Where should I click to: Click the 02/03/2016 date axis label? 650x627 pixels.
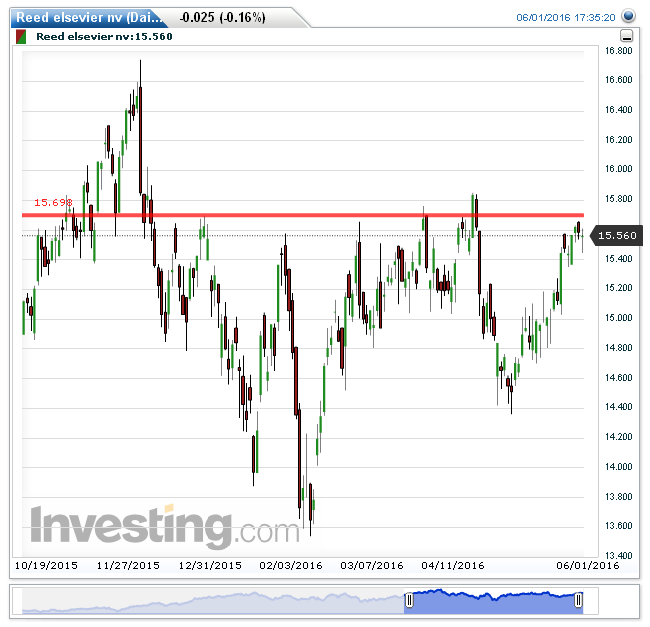291,566
